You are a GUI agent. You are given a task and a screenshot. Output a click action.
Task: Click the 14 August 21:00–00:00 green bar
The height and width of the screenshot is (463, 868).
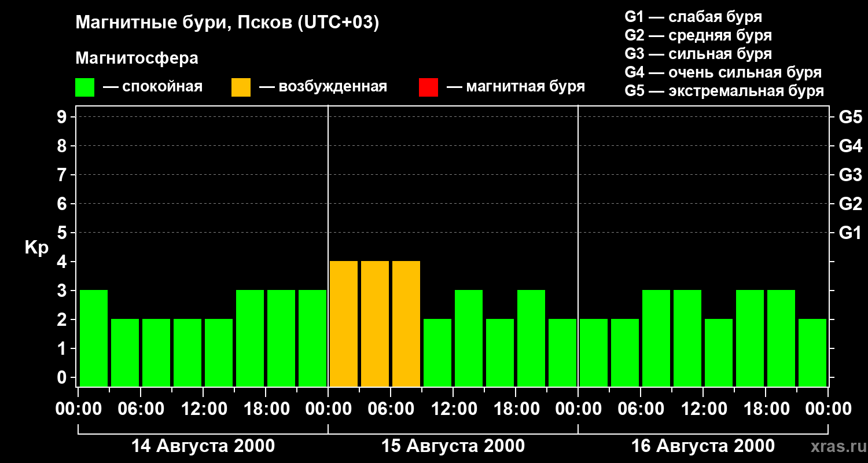coord(312,338)
